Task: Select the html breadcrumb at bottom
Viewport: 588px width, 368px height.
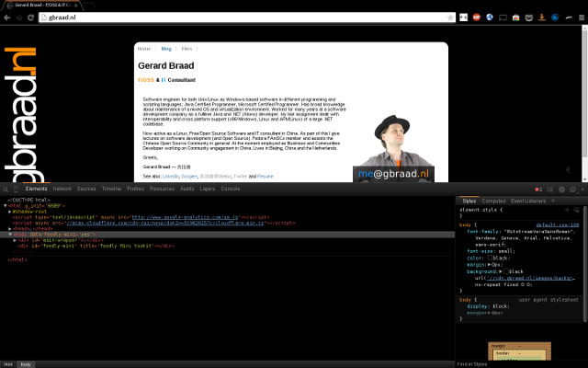Action: pyautogui.click(x=8, y=364)
